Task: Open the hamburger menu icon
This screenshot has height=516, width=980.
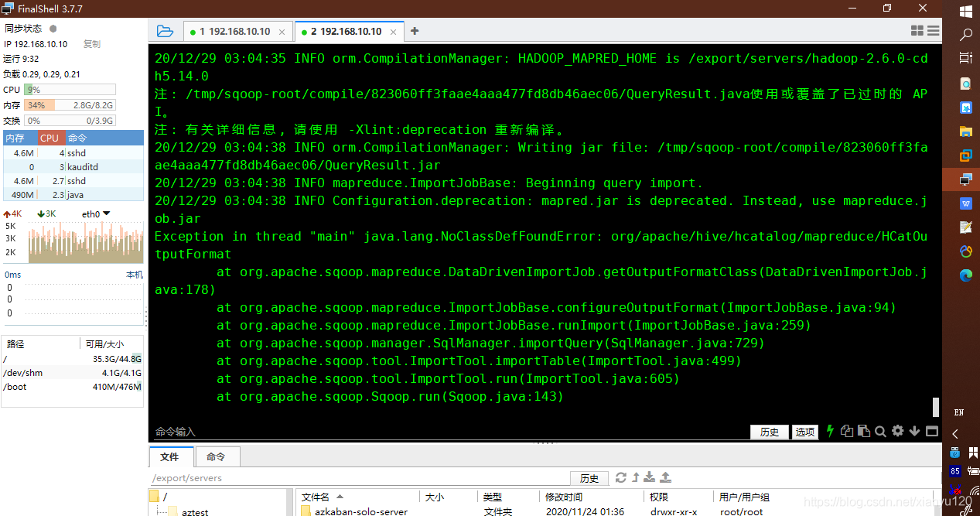Action: click(x=933, y=31)
